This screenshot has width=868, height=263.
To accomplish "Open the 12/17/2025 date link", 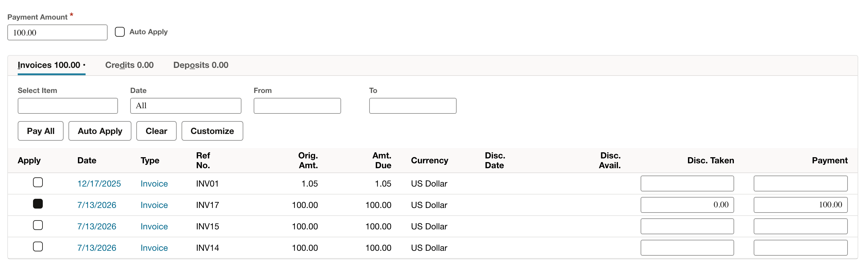I will (x=99, y=184).
